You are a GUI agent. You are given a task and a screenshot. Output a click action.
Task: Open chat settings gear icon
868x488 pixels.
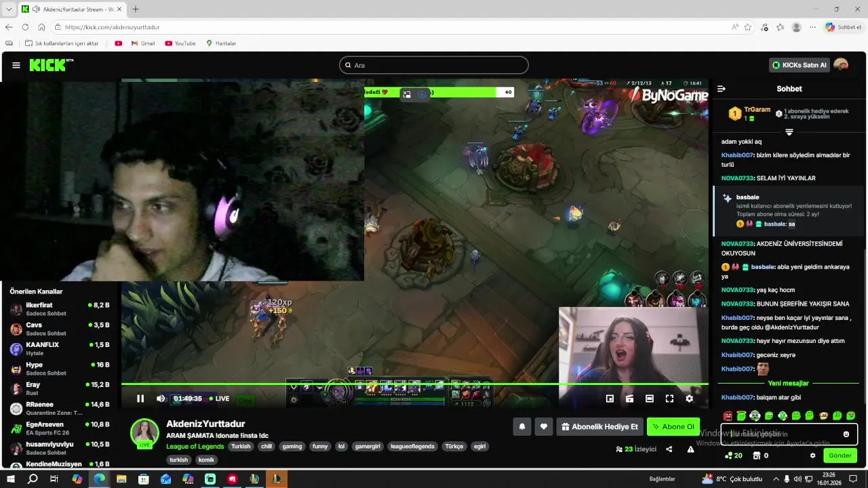point(812,455)
